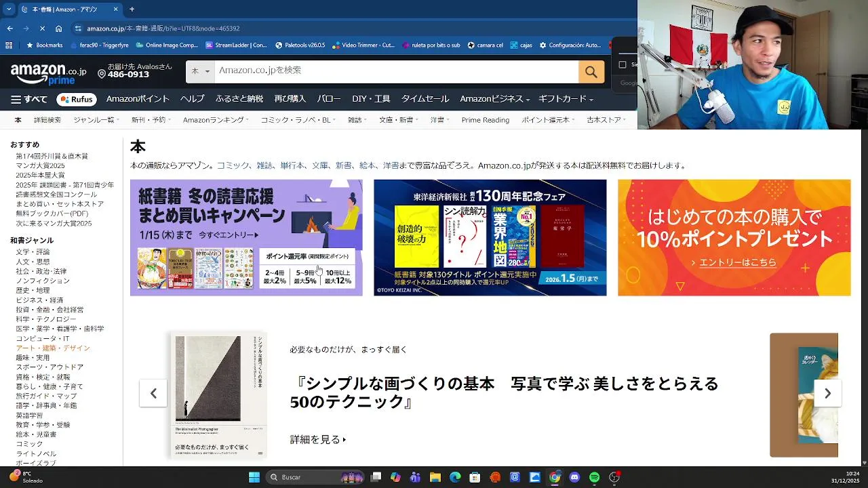Open the ferac90 - Triggerfyre bookmark
Image resolution: width=868 pixels, height=488 pixels.
click(100, 45)
